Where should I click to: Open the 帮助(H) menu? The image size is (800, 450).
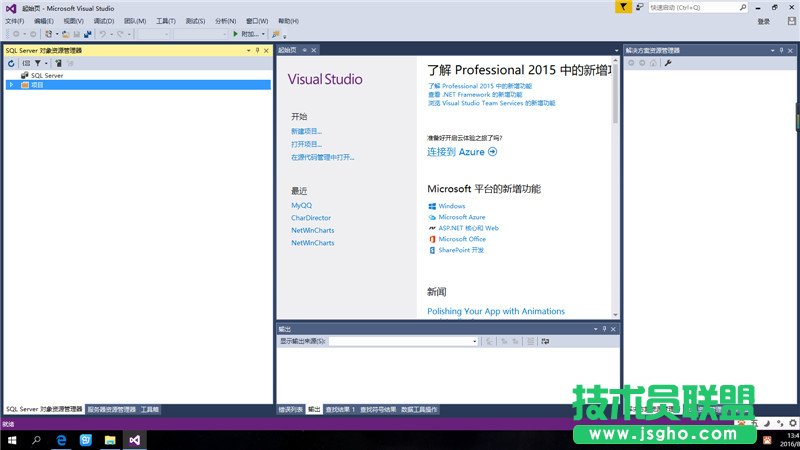tap(288, 21)
